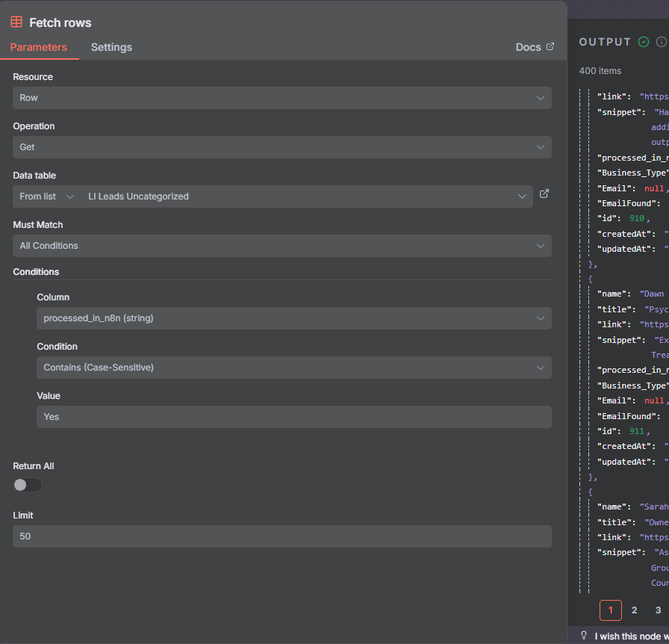Expand the Column dropdown for processed_in_n8n
669x644 pixels.
click(294, 318)
